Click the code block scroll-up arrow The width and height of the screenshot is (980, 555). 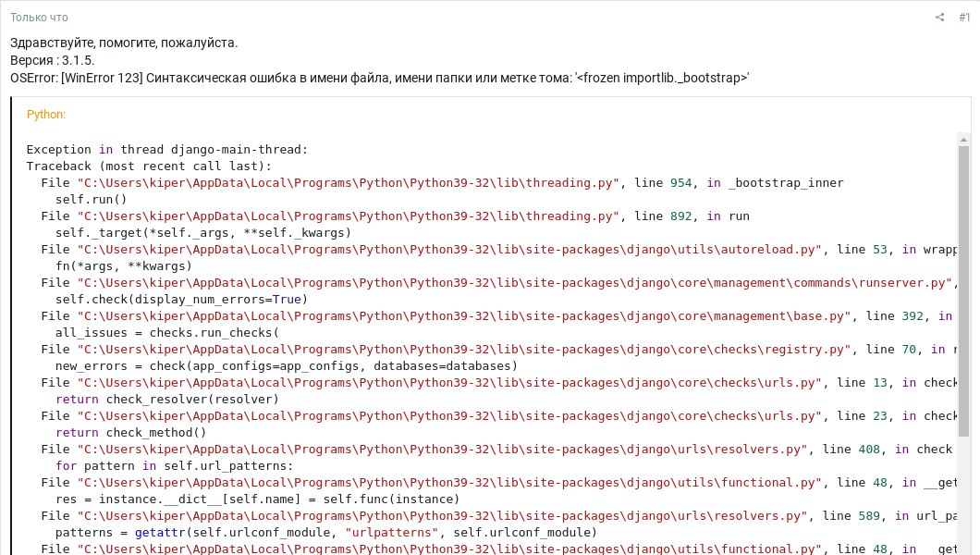(x=963, y=140)
